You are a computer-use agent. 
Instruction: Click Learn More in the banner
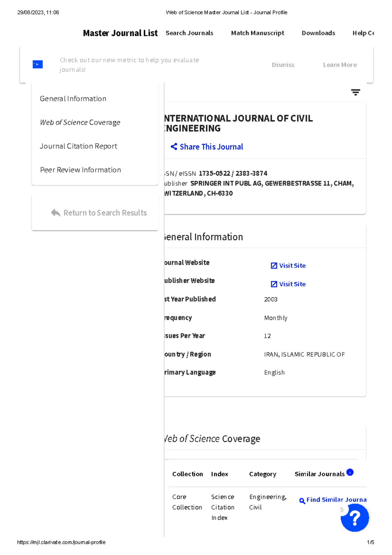340,65
